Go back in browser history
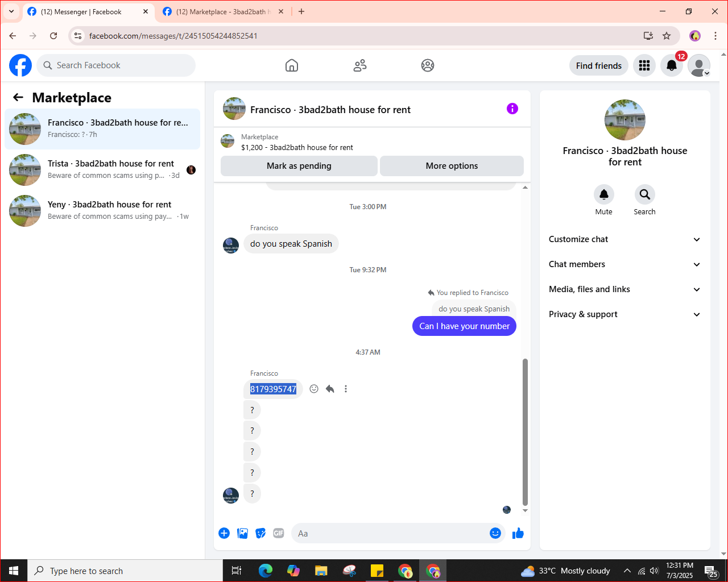Screen dimensions: 728x582 click(x=13, y=36)
